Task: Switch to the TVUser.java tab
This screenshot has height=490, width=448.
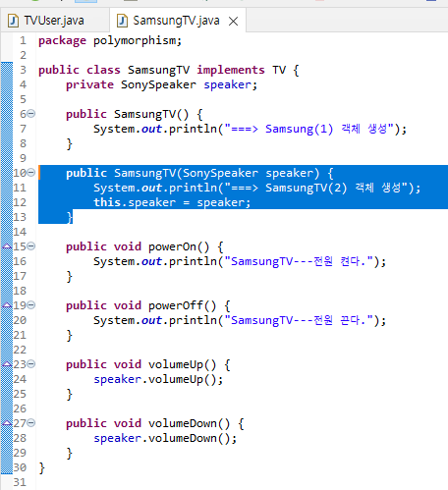Action: 54,21
